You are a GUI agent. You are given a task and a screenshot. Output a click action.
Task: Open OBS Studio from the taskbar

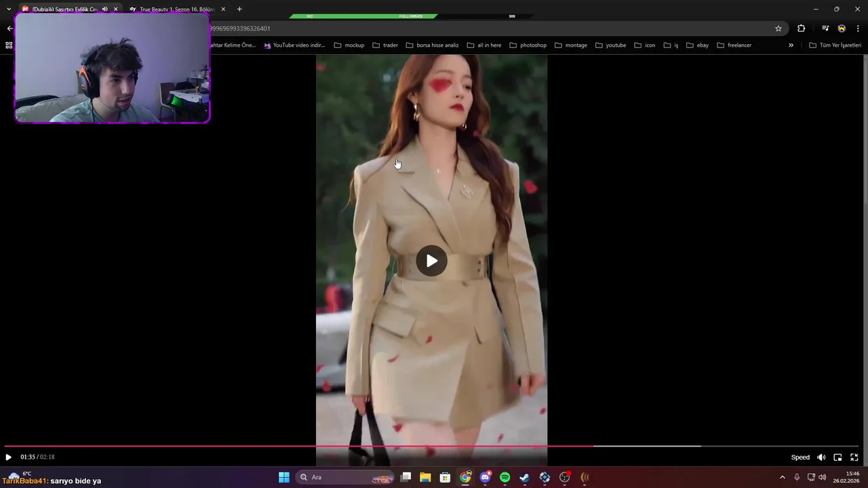click(x=564, y=477)
